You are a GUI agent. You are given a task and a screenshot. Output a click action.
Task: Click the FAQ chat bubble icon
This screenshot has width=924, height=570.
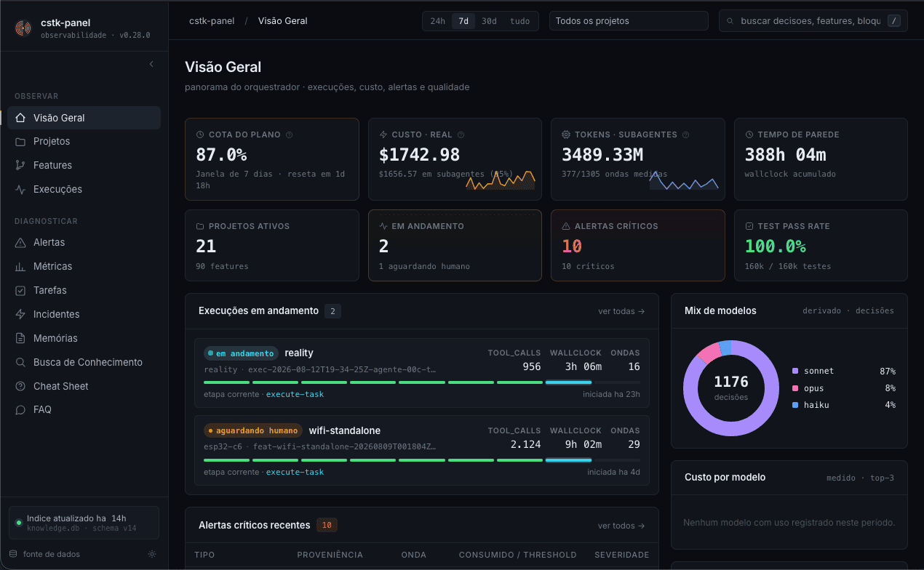20,409
